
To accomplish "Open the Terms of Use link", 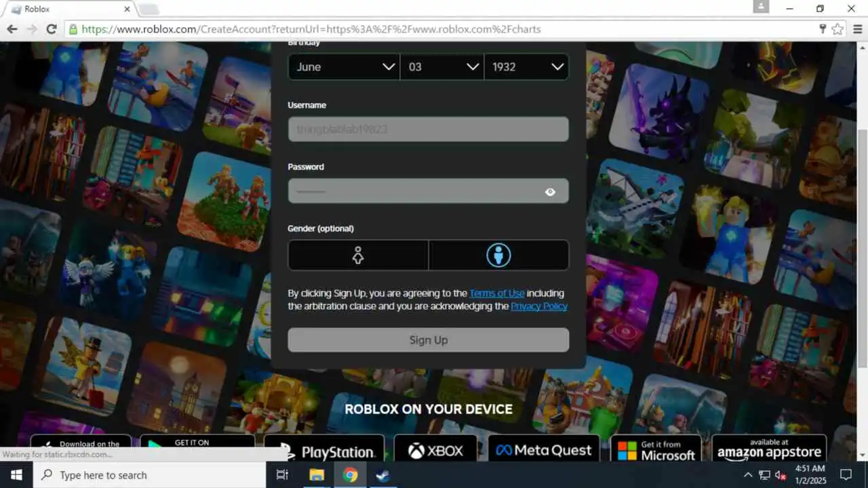I will (496, 293).
